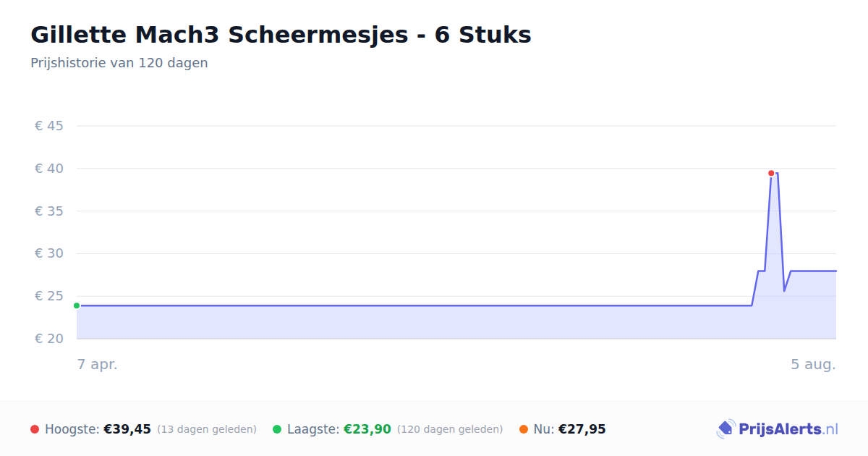Click the Prijshistorie van 120 dagen subtitle
The height and width of the screenshot is (456, 868).
[x=119, y=63]
